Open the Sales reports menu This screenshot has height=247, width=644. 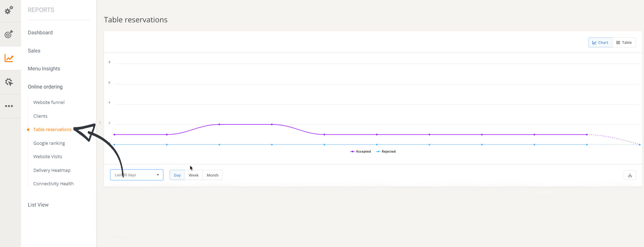point(34,51)
